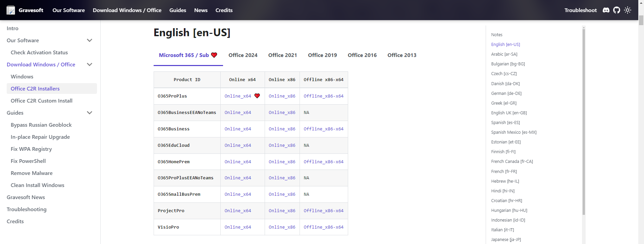This screenshot has width=644, height=244.
Task: Jump to English UK [en-GB] section
Action: click(509, 113)
